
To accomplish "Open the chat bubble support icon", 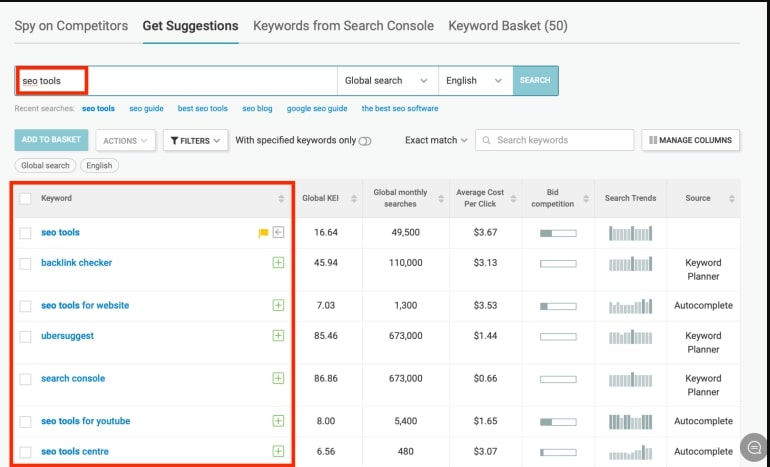I will coord(751,446).
